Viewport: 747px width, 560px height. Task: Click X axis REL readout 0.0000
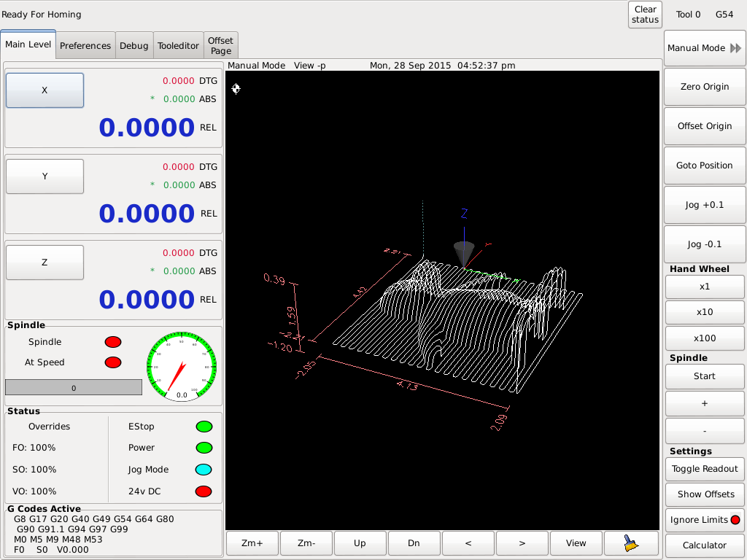(x=147, y=128)
